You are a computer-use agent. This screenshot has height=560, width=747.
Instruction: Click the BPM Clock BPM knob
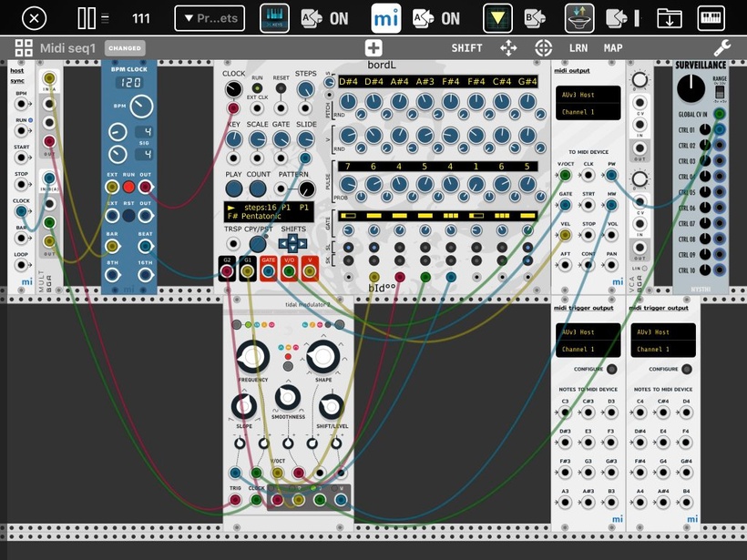(x=141, y=107)
